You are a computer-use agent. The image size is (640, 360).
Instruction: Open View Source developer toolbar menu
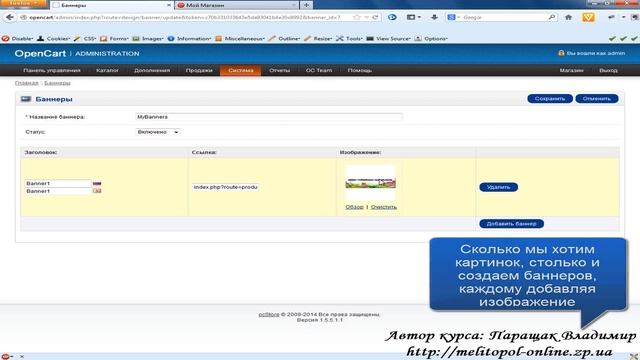389,38
